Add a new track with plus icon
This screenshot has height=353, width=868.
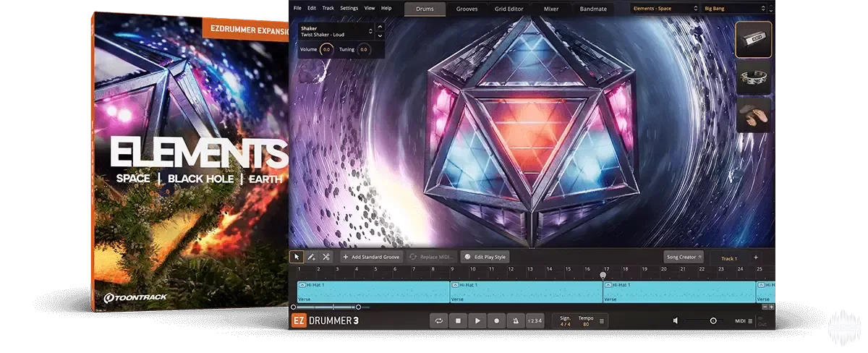(x=756, y=257)
